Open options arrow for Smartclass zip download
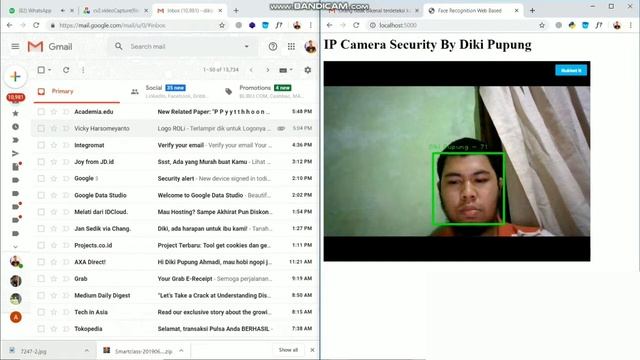640x360 pixels. pos(181,351)
